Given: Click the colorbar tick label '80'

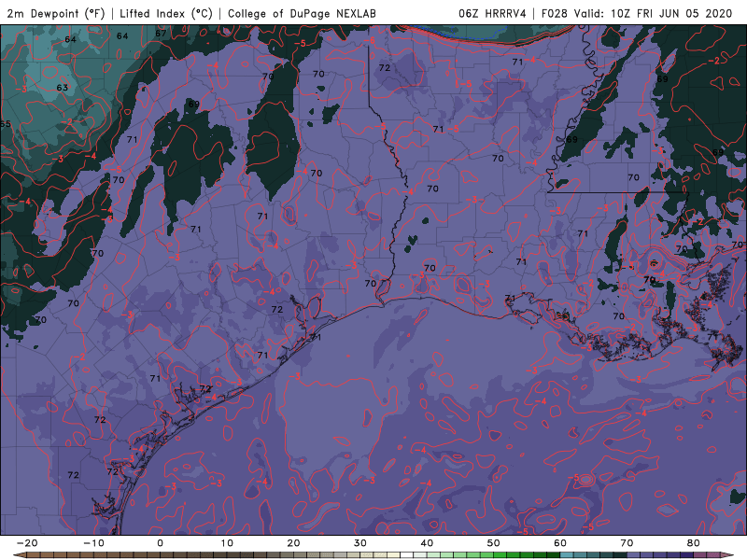Looking at the screenshot, I should 694,543.
